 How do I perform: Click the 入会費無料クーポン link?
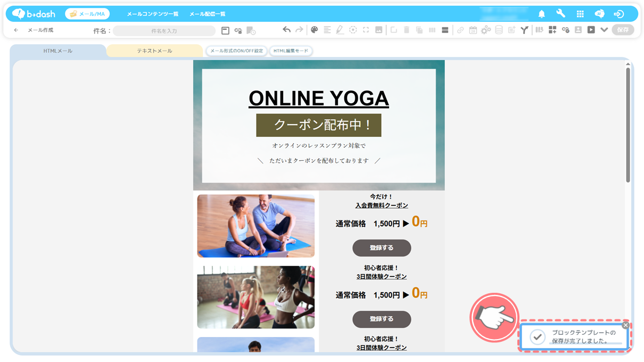point(382,205)
